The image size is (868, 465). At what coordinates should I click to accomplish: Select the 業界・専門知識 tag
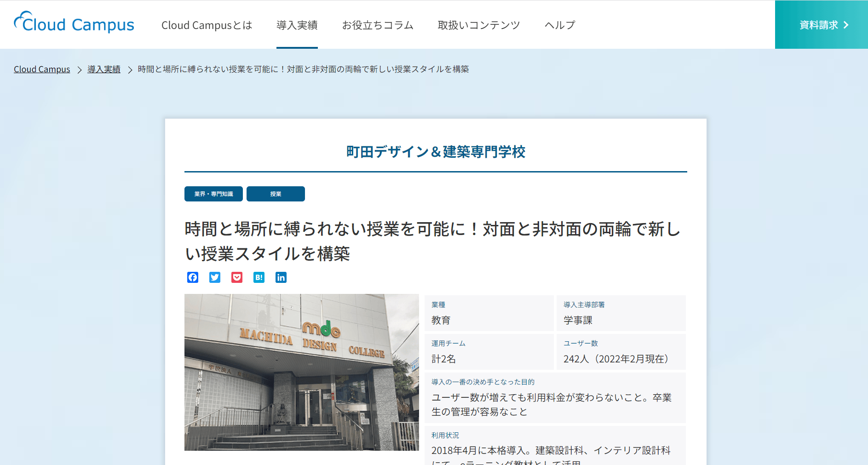click(213, 194)
